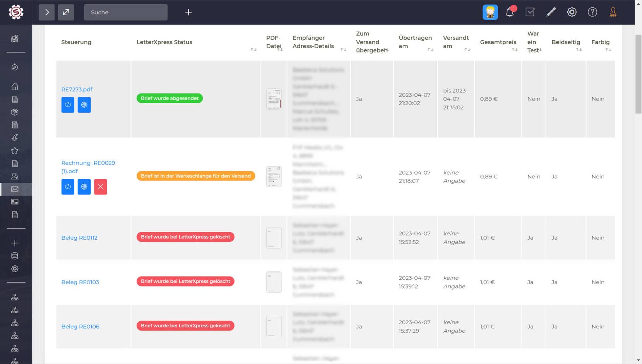Select the envelope mail icon in sidebar
This screenshot has width=642, height=364.
click(x=15, y=189)
